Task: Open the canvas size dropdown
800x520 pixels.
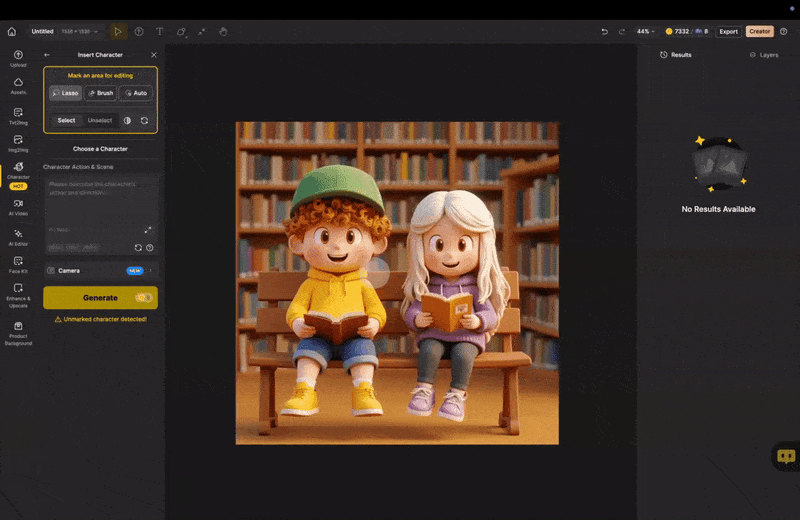Action: point(78,31)
